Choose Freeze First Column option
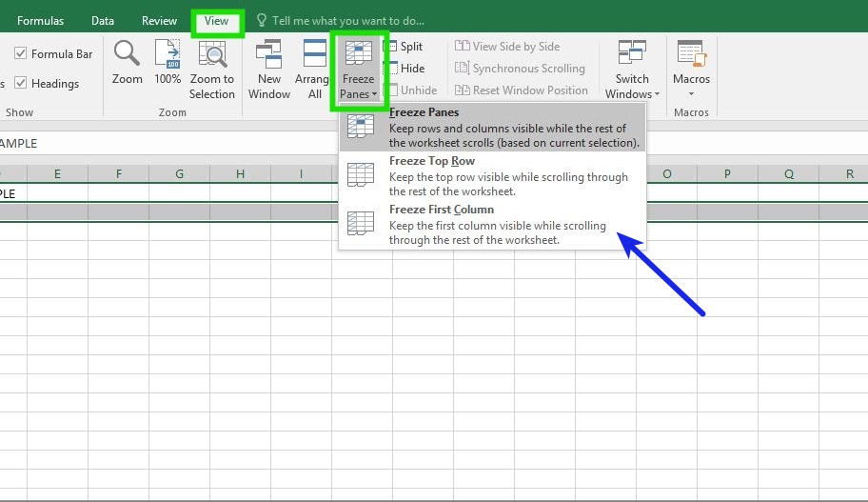Screen dimensions: 868x502 pyautogui.click(x=492, y=225)
